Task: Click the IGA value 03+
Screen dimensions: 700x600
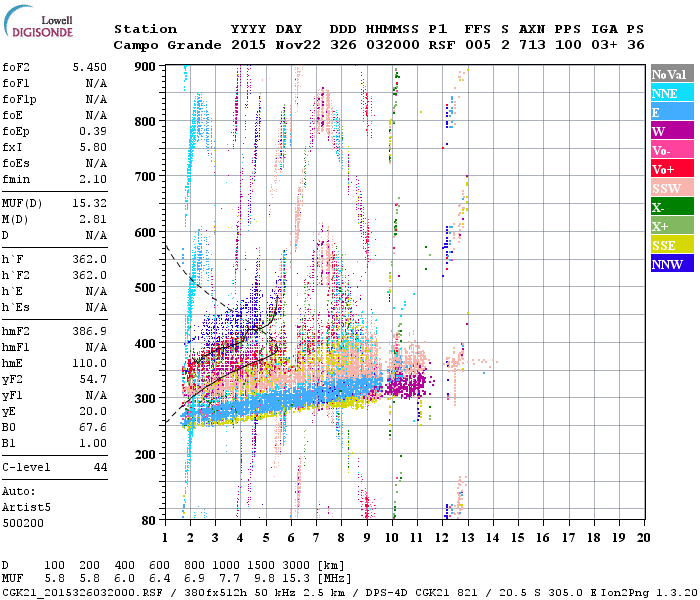Action: [x=604, y=45]
